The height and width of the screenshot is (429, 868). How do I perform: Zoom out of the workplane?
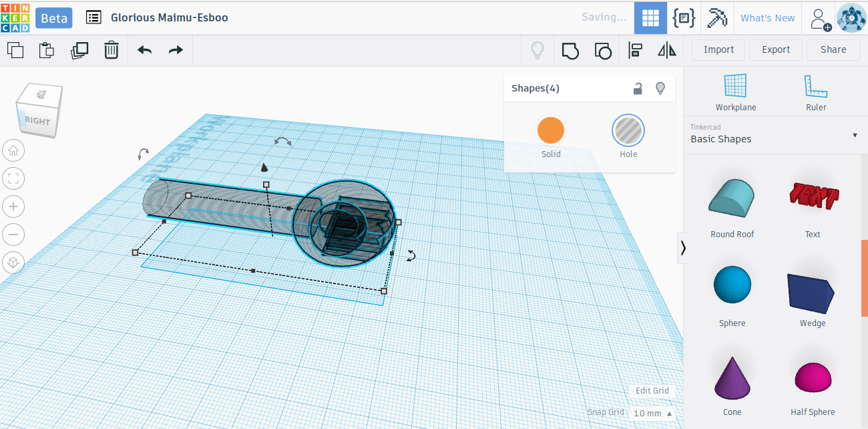[x=13, y=235]
